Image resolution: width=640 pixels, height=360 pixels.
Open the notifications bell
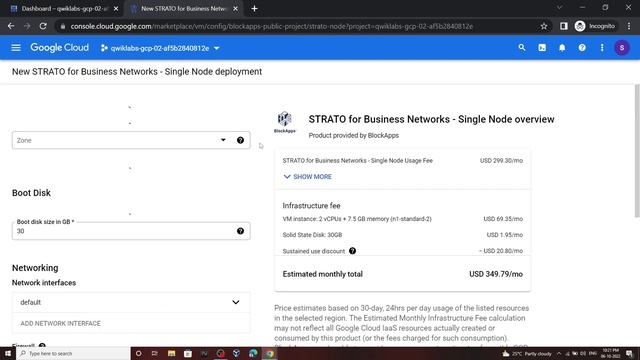562,48
